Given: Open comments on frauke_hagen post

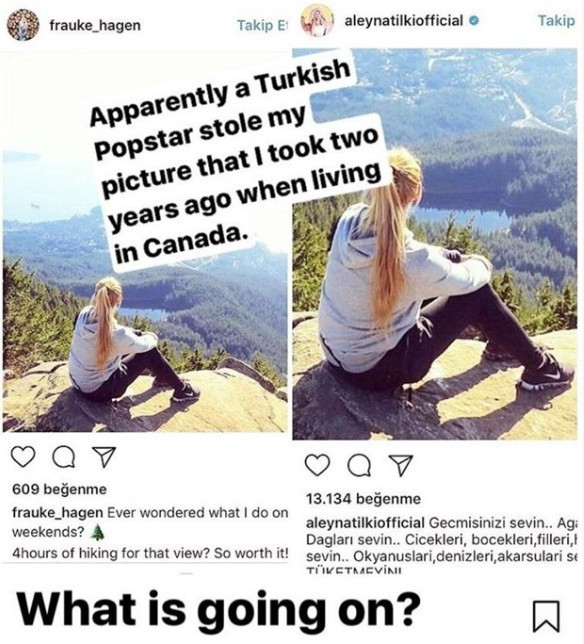Looking at the screenshot, I should tap(64, 457).
